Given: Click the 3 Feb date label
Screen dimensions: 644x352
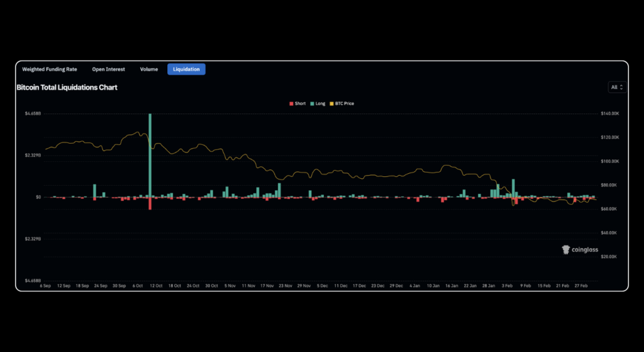Looking at the screenshot, I should tap(508, 285).
